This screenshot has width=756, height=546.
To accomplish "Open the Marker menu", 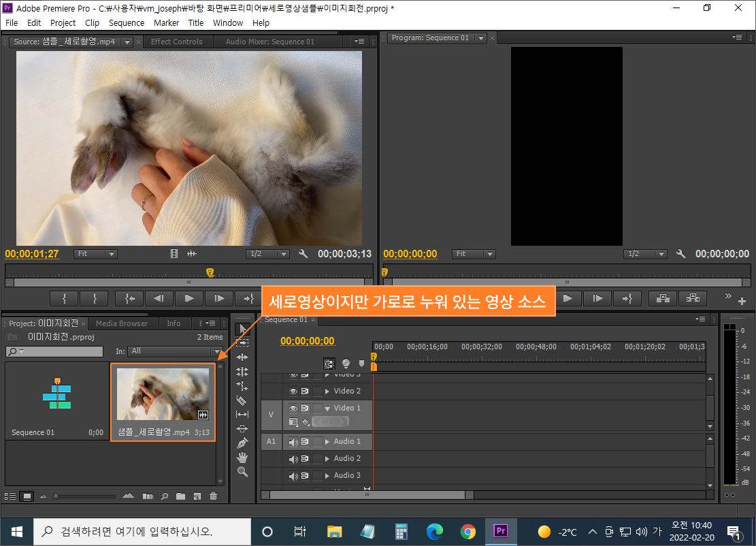I will [x=166, y=22].
